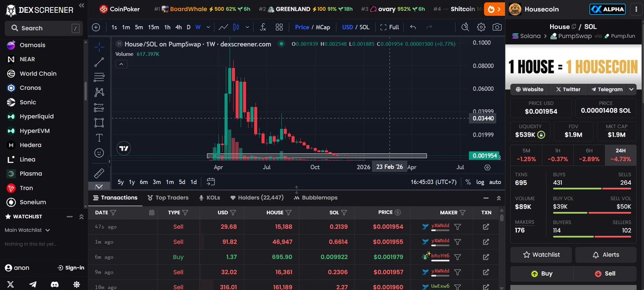Open the Telegram icon in the bottom-left footer
The width and height of the screenshot is (644, 290).
[x=33, y=284]
